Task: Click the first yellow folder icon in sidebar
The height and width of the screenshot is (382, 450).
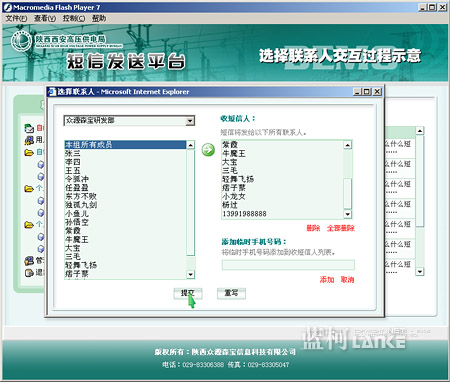Action: [29, 152]
